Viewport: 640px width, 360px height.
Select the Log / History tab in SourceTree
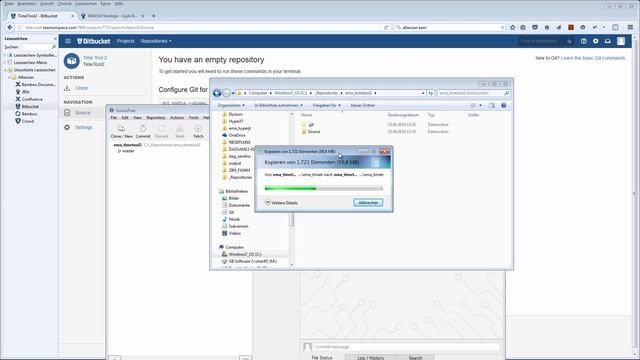point(371,358)
